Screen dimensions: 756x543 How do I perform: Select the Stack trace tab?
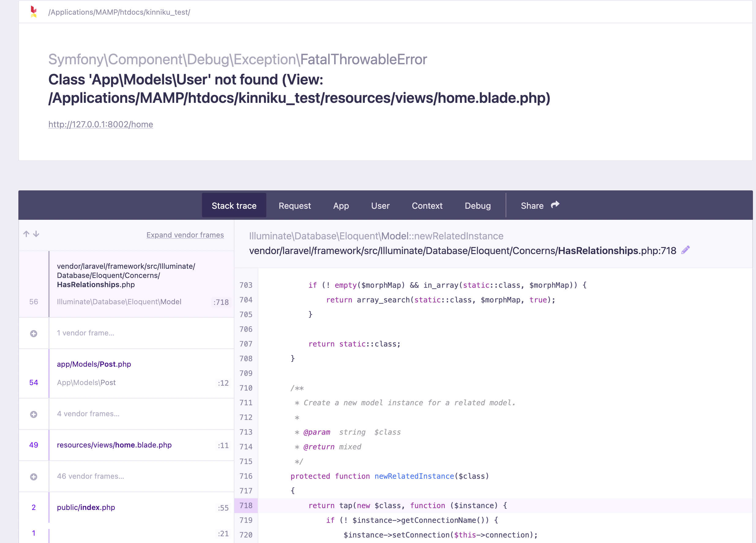click(x=234, y=206)
